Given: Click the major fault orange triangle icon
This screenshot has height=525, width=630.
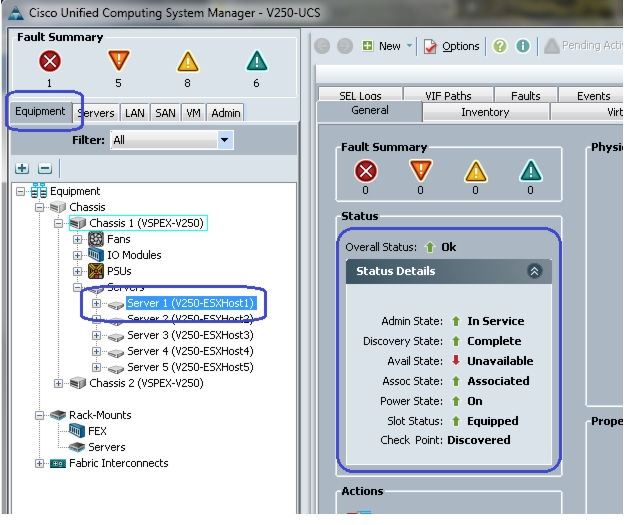Looking at the screenshot, I should [x=119, y=61].
